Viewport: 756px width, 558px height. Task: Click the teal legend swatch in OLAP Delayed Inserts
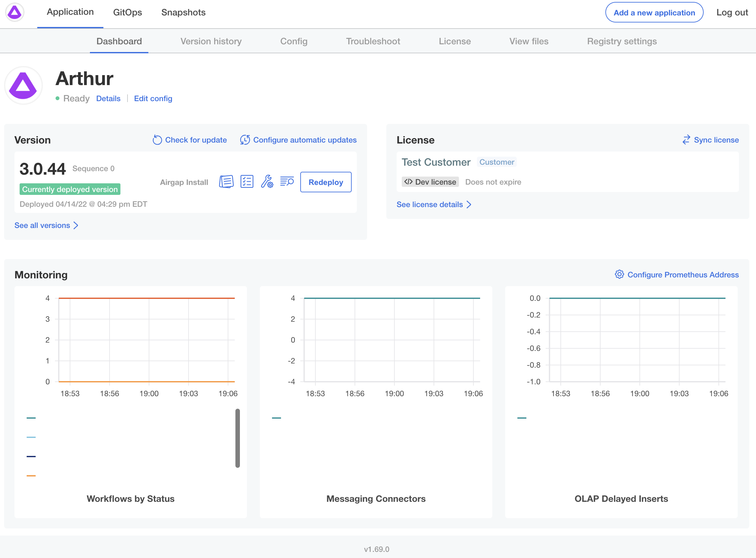522,418
